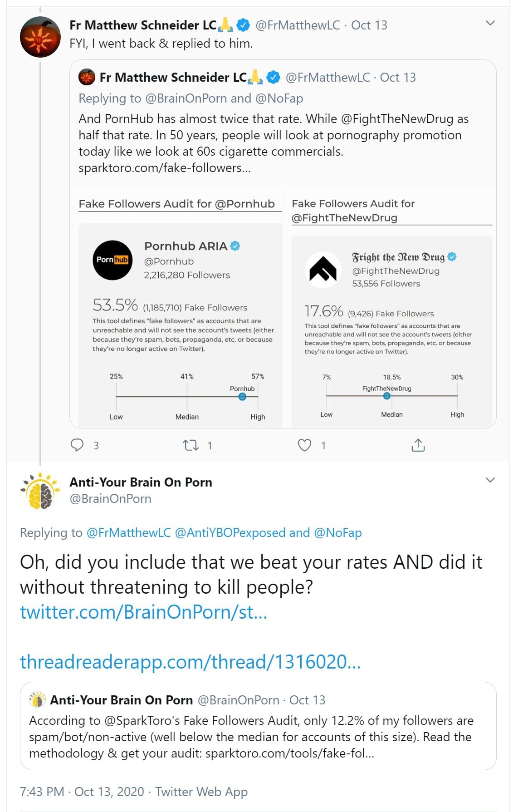Image resolution: width=518 pixels, height=812 pixels.
Task: Click the reply speech bubble icon
Action: [x=77, y=445]
